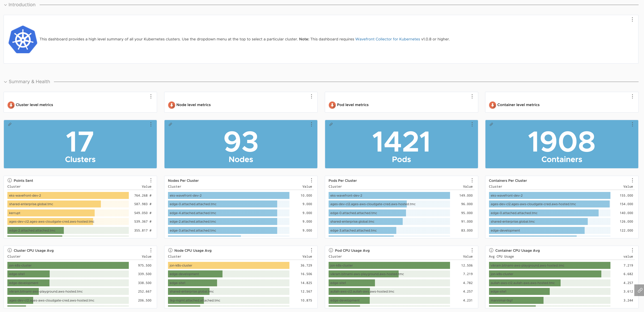This screenshot has width=644, height=312.
Task: Click Value column header in Points Sent
Action: (x=146, y=187)
